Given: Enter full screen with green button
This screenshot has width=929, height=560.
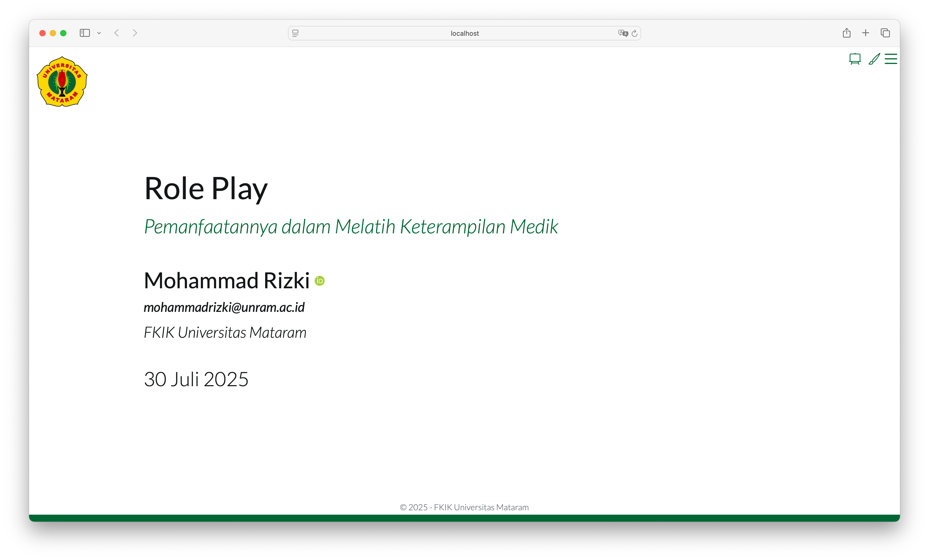Looking at the screenshot, I should click(x=63, y=33).
